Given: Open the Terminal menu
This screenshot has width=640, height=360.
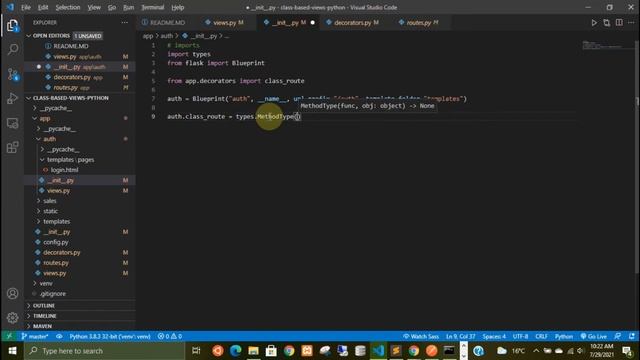Looking at the screenshot, I should click(x=153, y=7).
